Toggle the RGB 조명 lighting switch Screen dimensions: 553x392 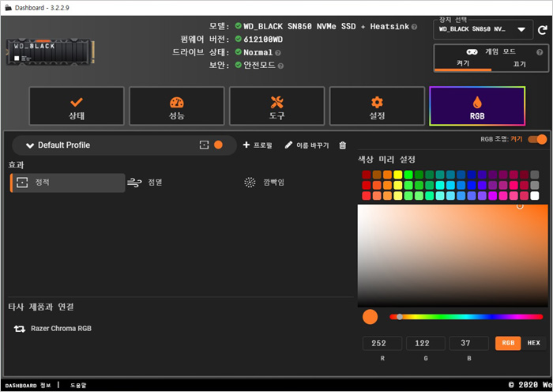[537, 139]
